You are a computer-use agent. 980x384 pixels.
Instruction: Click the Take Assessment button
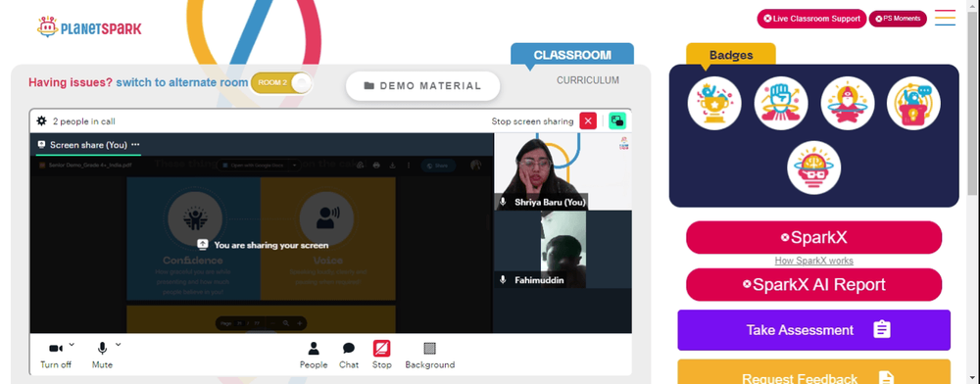813,330
